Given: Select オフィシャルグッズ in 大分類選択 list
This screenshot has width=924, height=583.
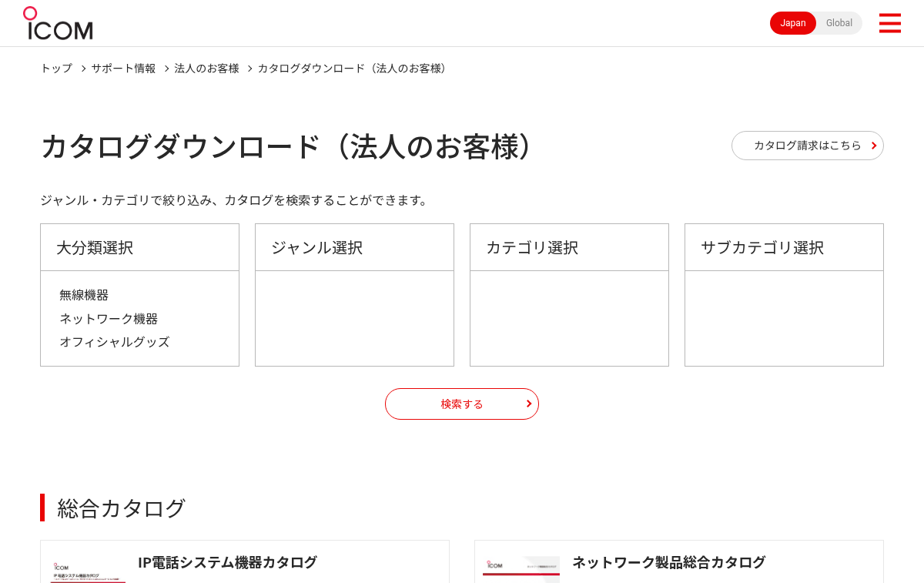Looking at the screenshot, I should point(115,342).
